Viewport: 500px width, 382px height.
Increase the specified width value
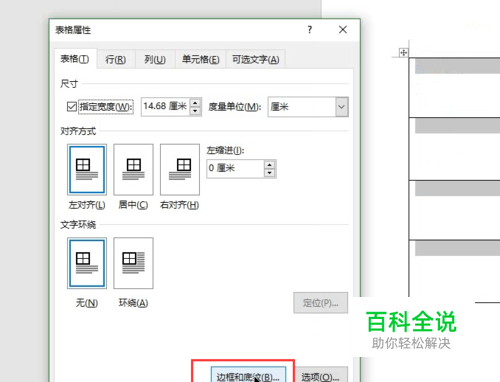pyautogui.click(x=196, y=103)
